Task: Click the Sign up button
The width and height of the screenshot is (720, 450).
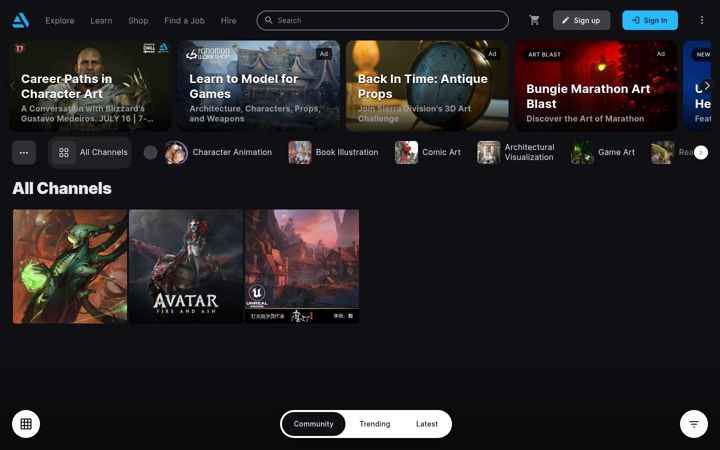Action: pyautogui.click(x=581, y=20)
